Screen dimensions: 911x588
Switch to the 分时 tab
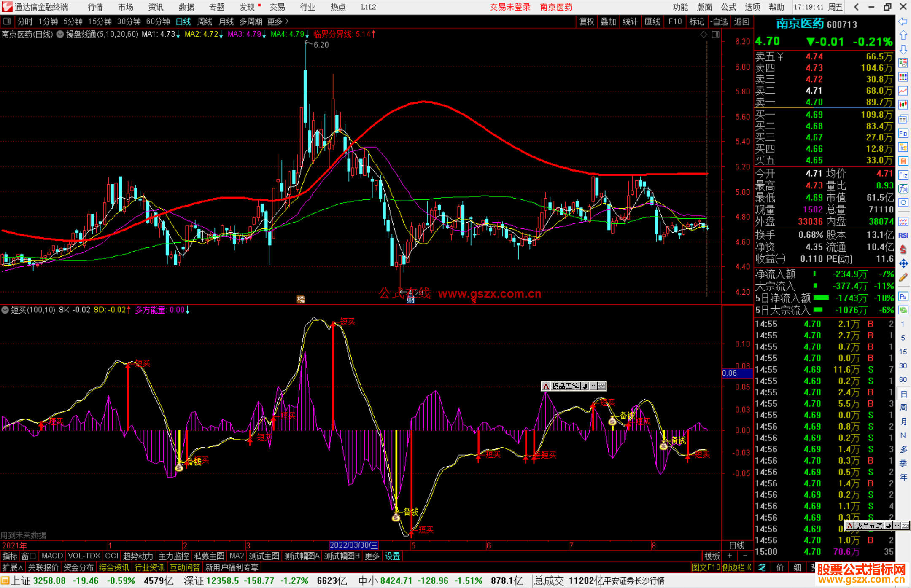click(x=25, y=21)
